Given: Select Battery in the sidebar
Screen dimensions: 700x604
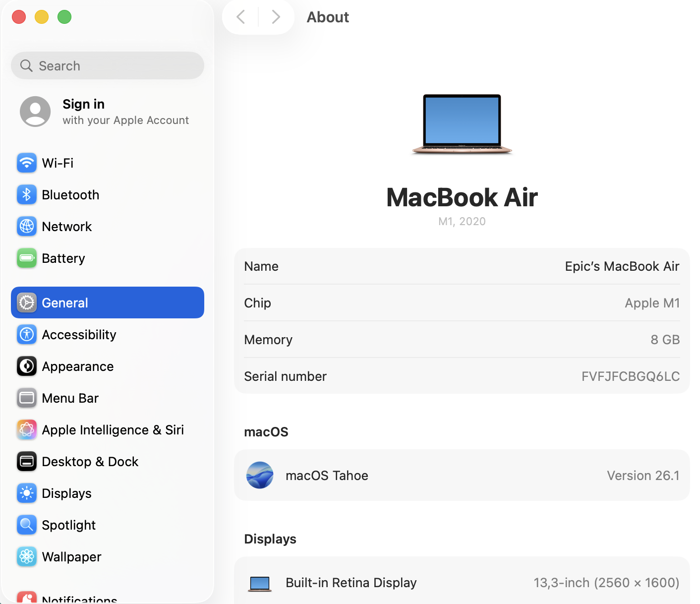Looking at the screenshot, I should point(108,258).
